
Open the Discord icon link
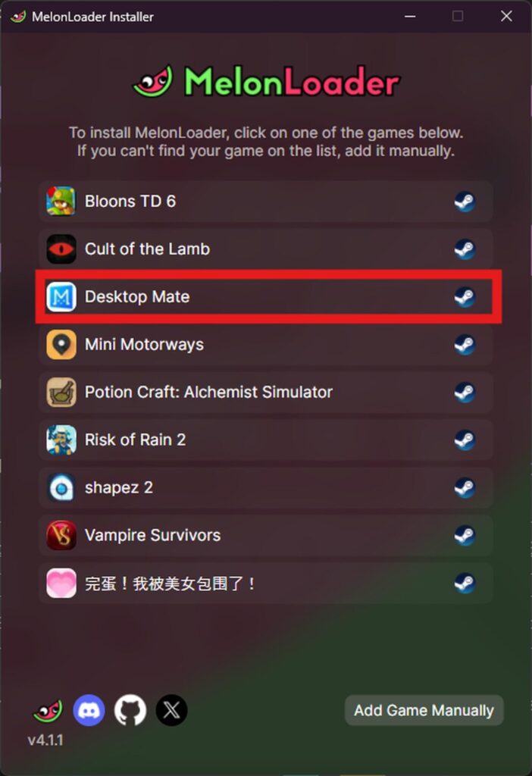(89, 710)
